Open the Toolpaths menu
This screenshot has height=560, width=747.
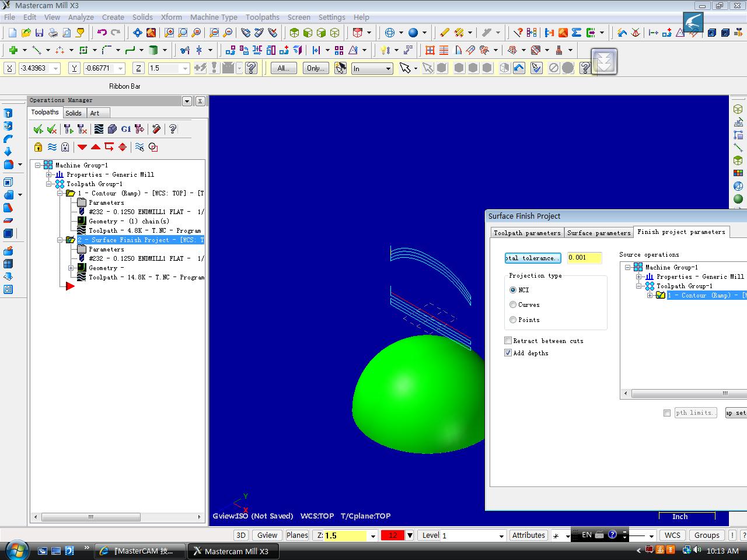pyautogui.click(x=262, y=17)
